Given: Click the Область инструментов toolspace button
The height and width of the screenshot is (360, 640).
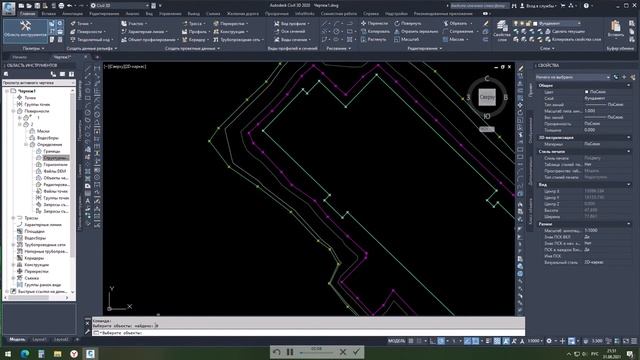Looking at the screenshot, I should coord(25,31).
